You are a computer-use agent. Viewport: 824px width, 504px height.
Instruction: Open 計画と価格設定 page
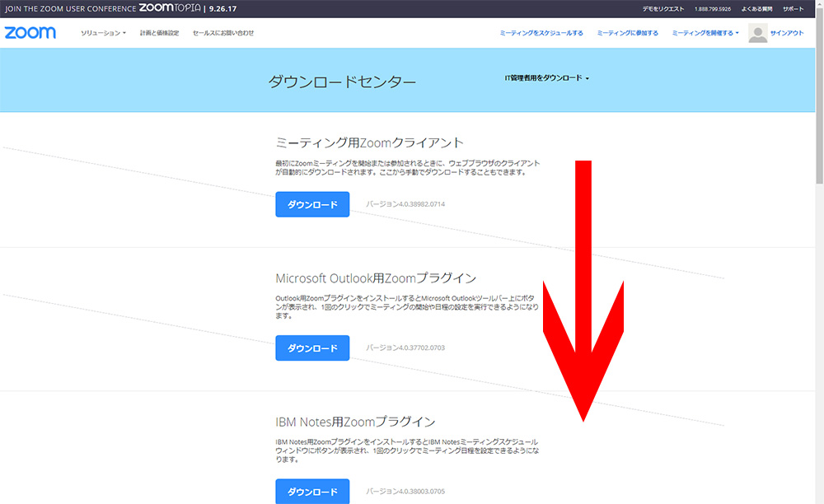(x=159, y=33)
